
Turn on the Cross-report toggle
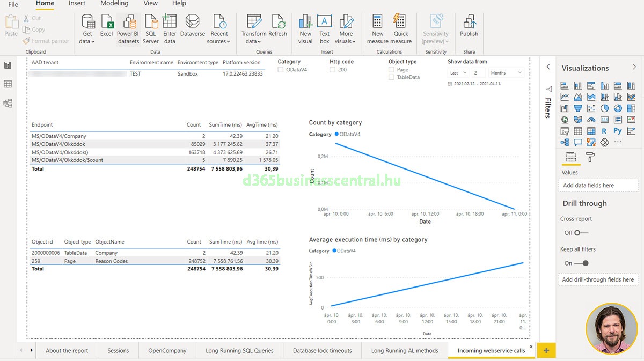[581, 233]
